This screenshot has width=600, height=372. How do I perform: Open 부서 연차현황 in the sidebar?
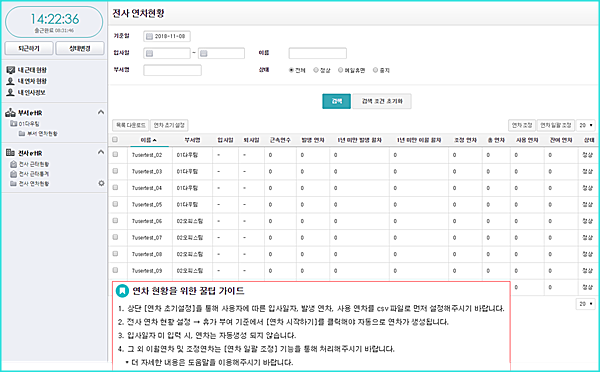42,134
